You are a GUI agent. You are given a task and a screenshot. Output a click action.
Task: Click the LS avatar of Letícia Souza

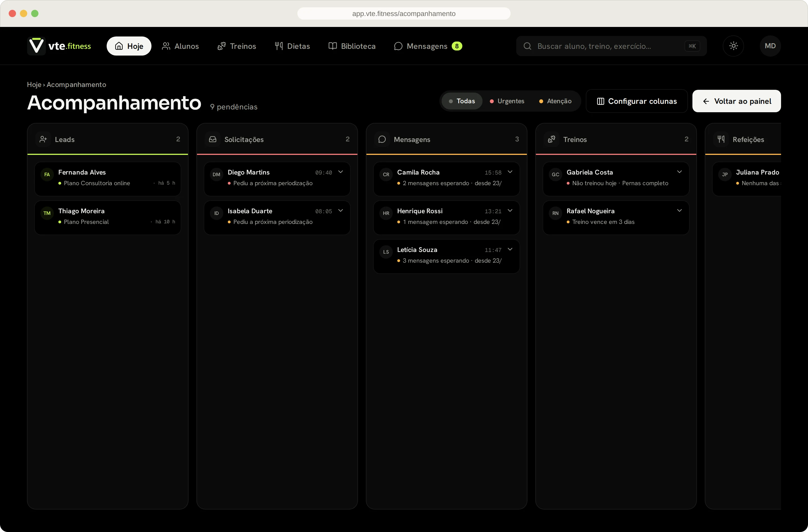coord(386,252)
